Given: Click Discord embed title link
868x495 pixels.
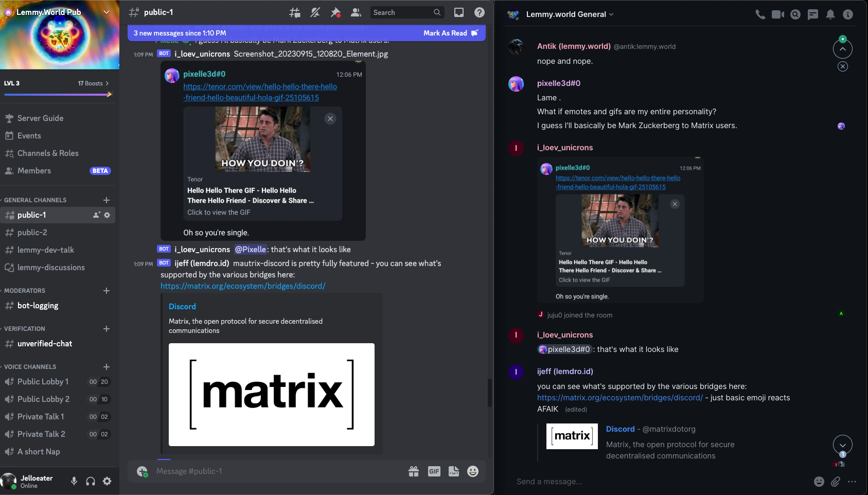Looking at the screenshot, I should click(x=182, y=307).
